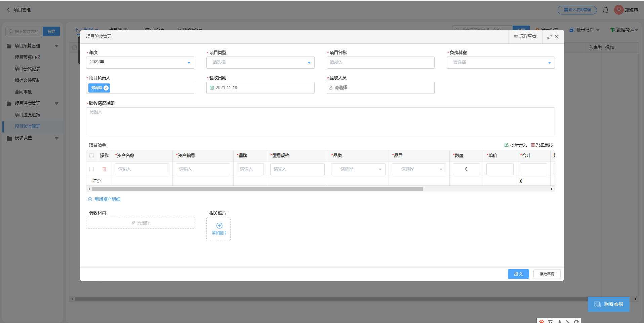Click the add image plus icon
This screenshot has height=323, width=644.
point(219,226)
